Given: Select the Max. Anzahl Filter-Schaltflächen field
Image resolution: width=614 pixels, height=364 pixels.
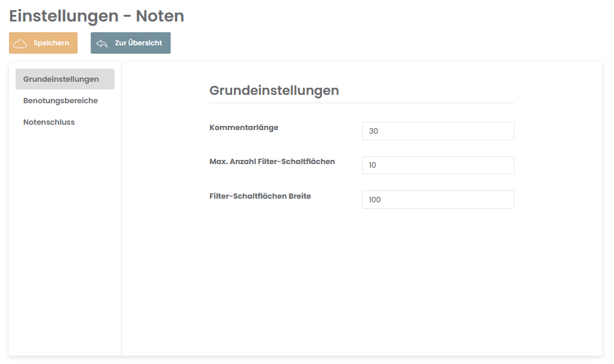Looking at the screenshot, I should [x=438, y=165].
